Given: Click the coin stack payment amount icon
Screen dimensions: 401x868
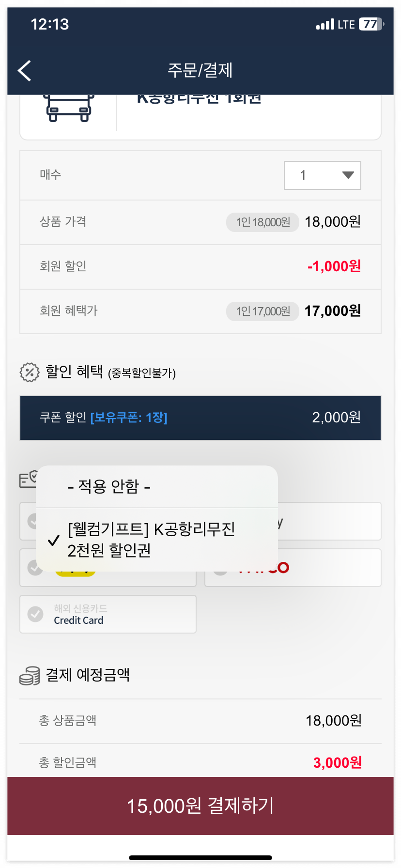Looking at the screenshot, I should [30, 675].
